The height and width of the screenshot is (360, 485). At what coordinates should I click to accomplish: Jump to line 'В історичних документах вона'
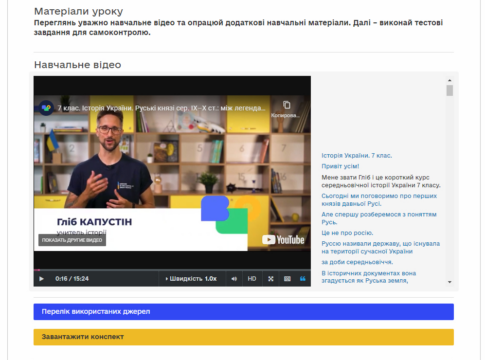[x=368, y=277]
